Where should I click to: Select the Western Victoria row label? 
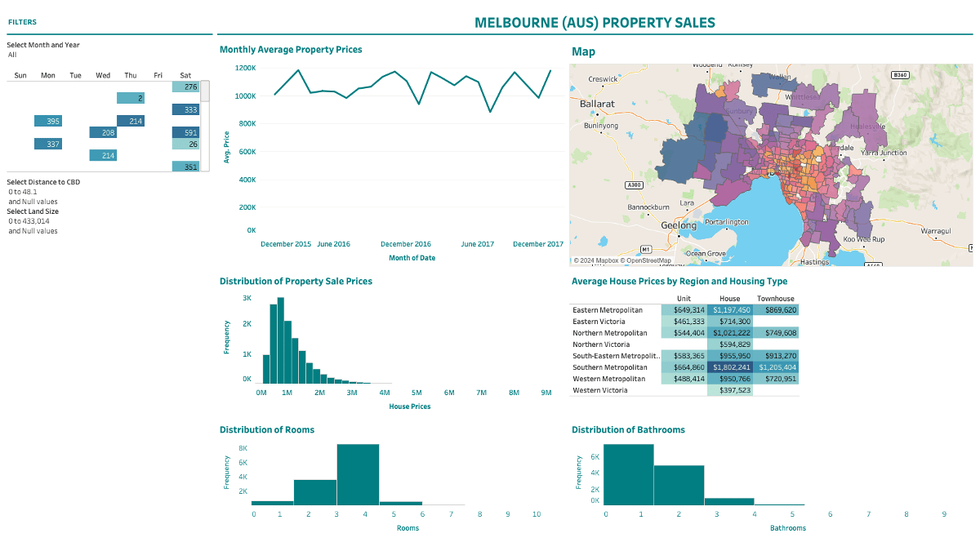click(600, 390)
